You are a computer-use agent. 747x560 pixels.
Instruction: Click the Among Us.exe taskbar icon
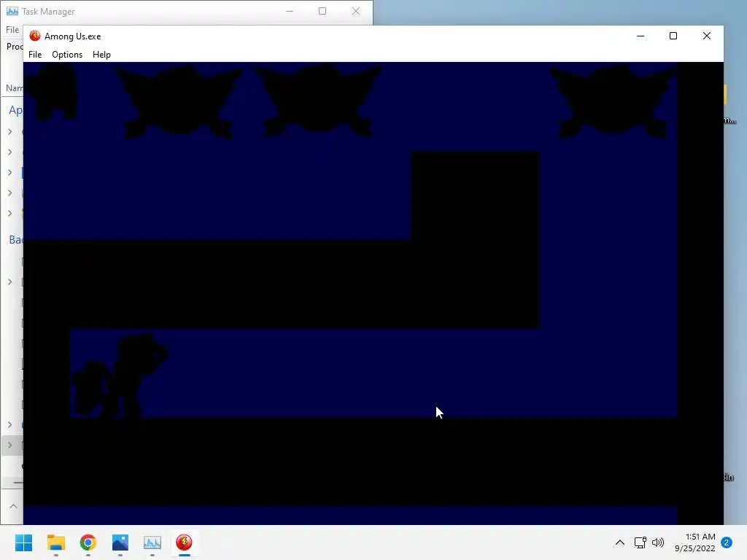184,542
